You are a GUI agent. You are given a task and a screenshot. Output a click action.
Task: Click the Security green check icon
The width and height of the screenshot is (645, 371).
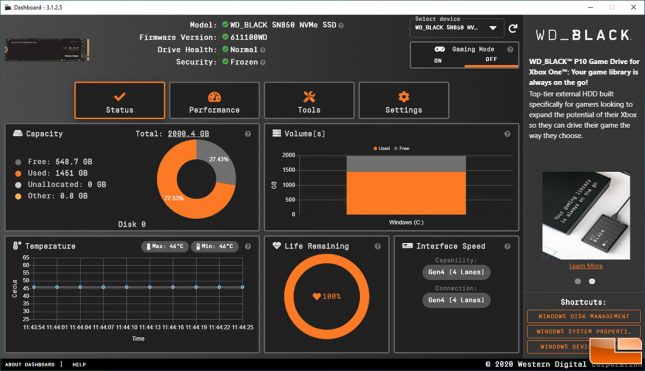(x=225, y=62)
